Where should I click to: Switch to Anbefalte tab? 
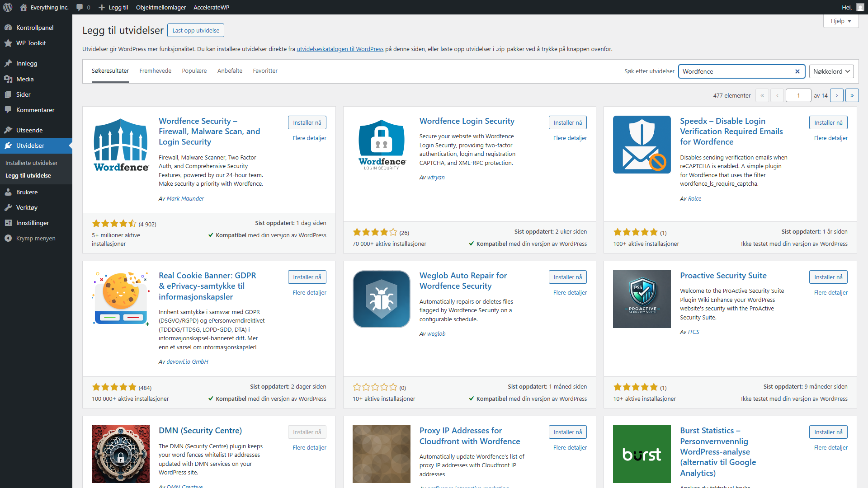[230, 71]
